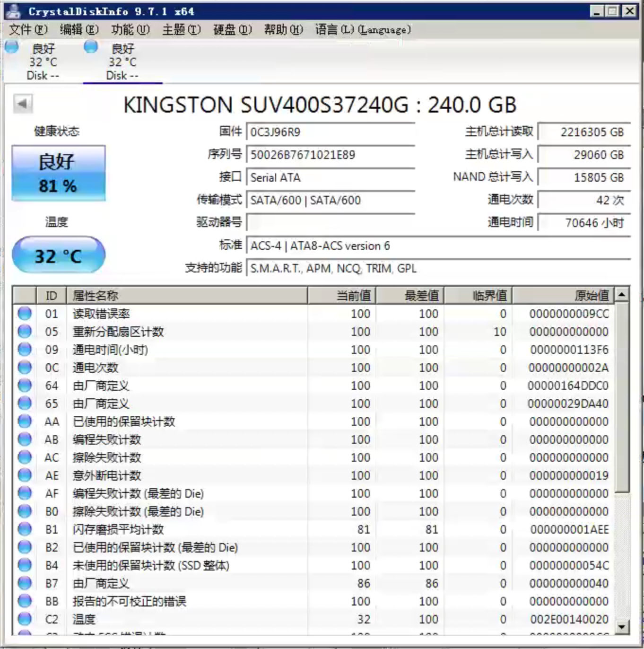
Task: Click status orb for attribute B7
Action: pos(25,583)
